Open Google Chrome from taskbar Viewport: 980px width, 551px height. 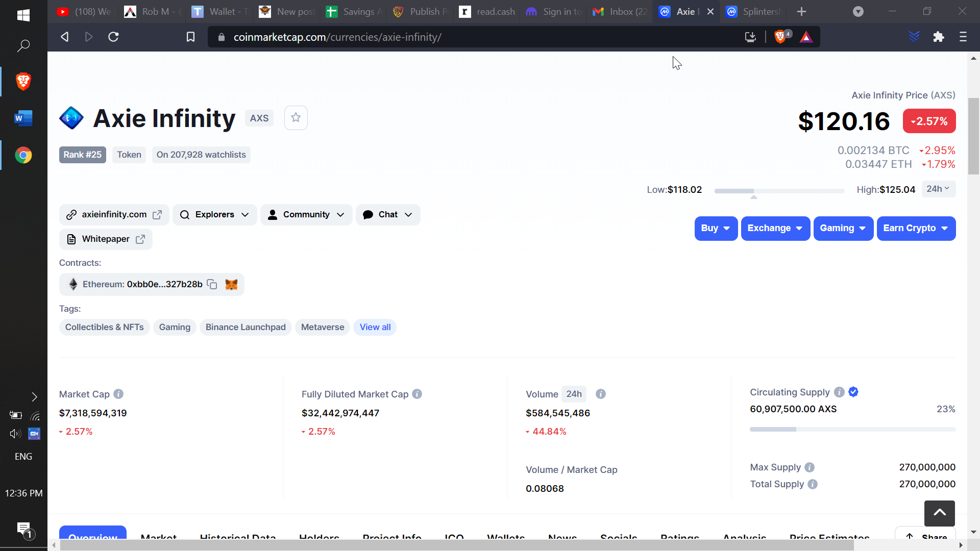point(23,155)
